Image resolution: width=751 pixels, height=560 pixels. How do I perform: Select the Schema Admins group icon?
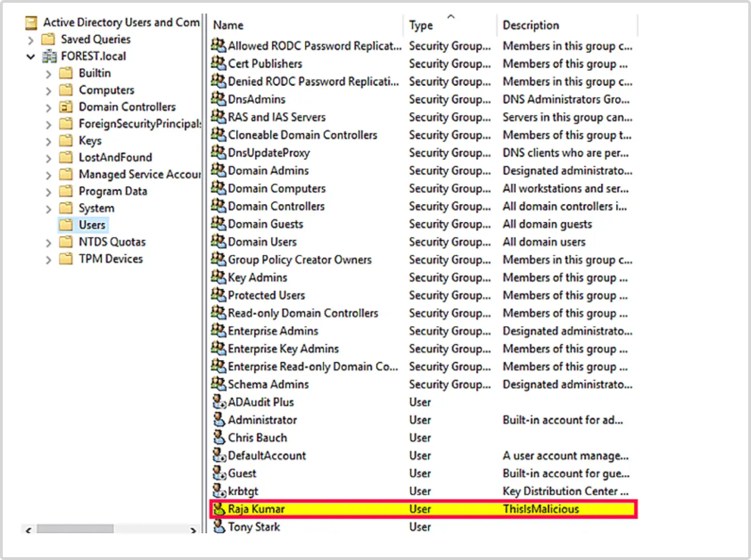pos(218,383)
